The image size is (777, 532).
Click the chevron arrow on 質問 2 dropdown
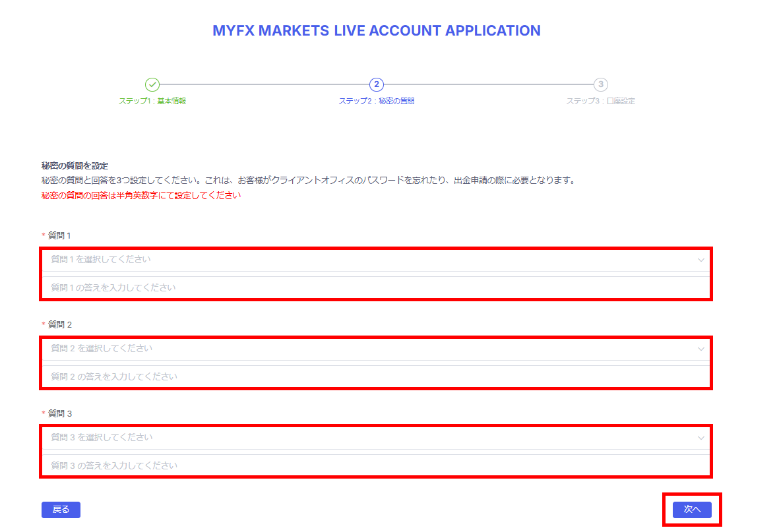(x=700, y=349)
